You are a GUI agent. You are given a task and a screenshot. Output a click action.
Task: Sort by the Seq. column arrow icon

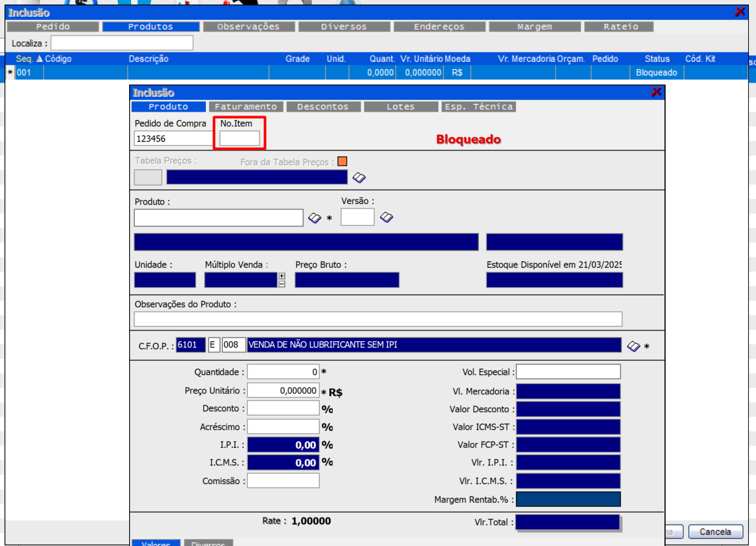coord(39,59)
